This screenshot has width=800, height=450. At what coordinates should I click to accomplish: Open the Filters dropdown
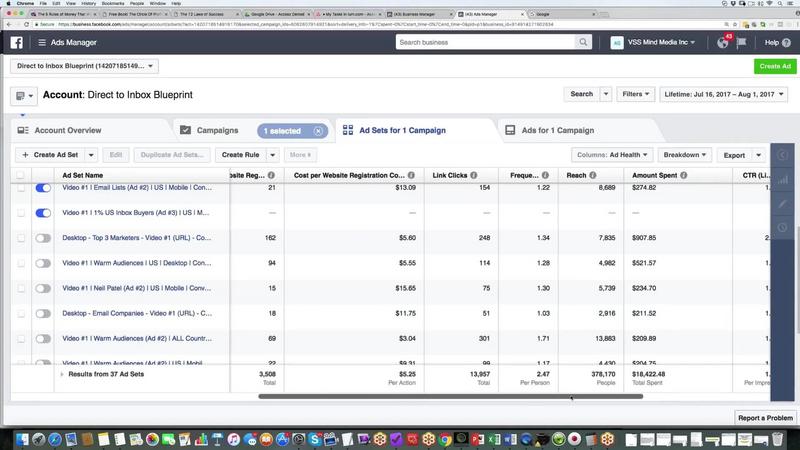pos(635,94)
